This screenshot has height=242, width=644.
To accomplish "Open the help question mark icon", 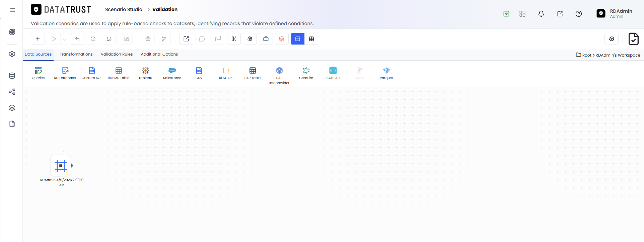I will coord(579,14).
